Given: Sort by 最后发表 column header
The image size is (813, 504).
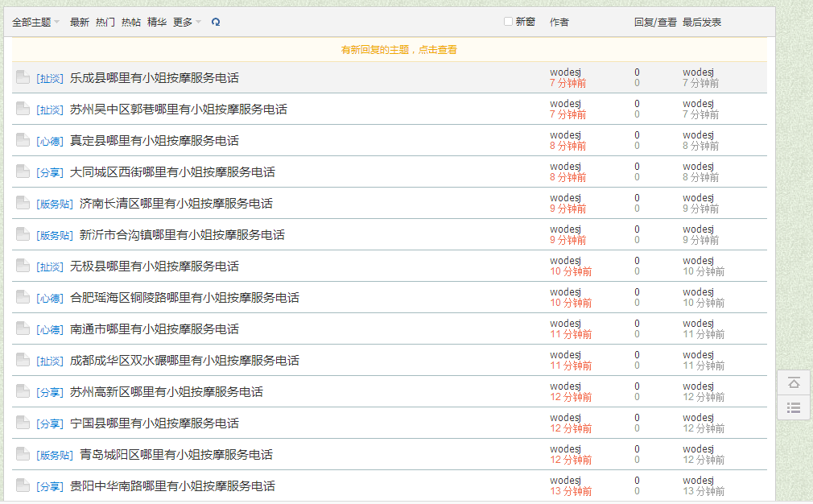Looking at the screenshot, I should (702, 23).
